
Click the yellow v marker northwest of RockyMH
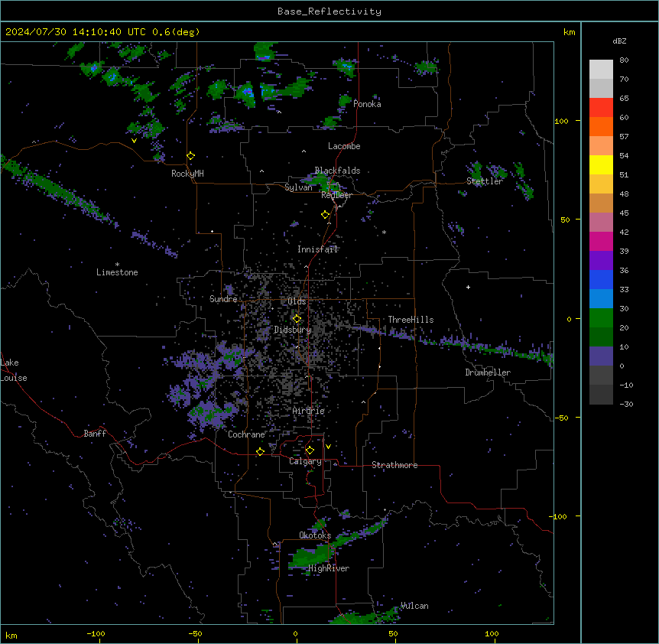click(x=134, y=141)
